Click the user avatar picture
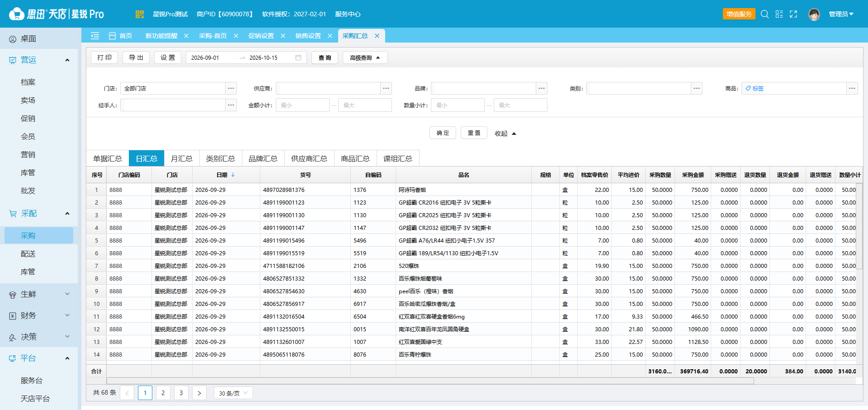The image size is (868, 410). [814, 14]
